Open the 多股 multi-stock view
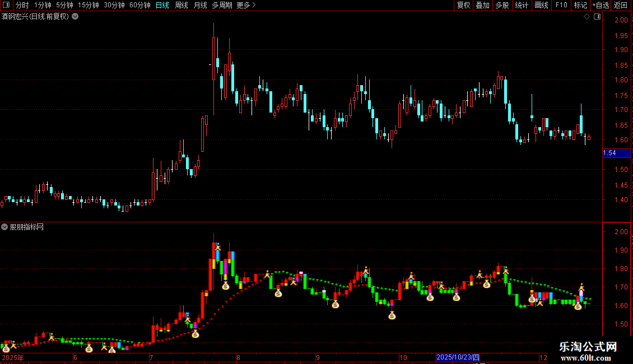The width and height of the screenshot is (633, 364). 502,5
